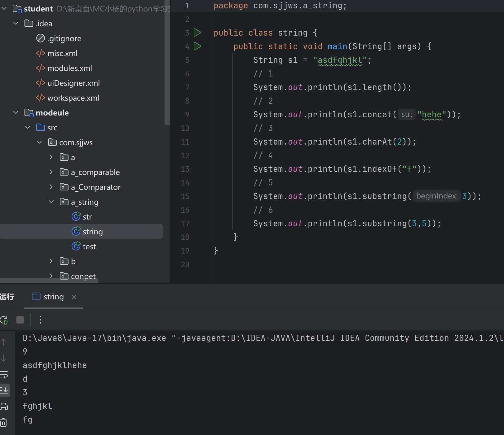The image size is (504, 435).
Task: Click the up arrow in the console sidebar
Action: [4, 342]
